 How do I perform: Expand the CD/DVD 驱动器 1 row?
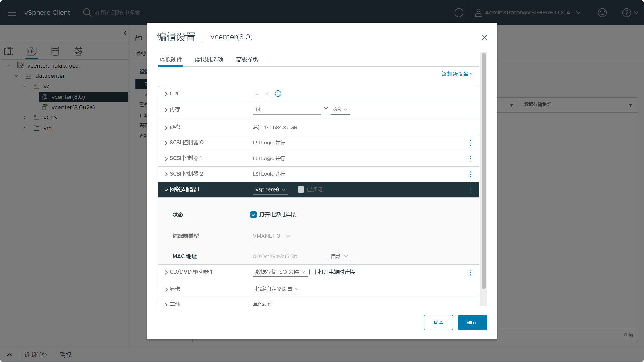(x=166, y=273)
